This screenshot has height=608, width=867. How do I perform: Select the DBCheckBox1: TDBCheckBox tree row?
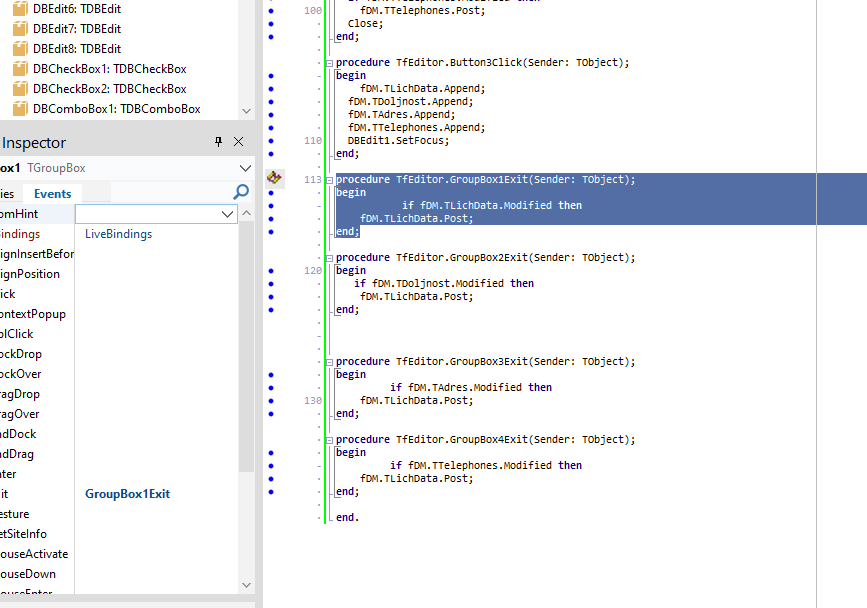[109, 69]
